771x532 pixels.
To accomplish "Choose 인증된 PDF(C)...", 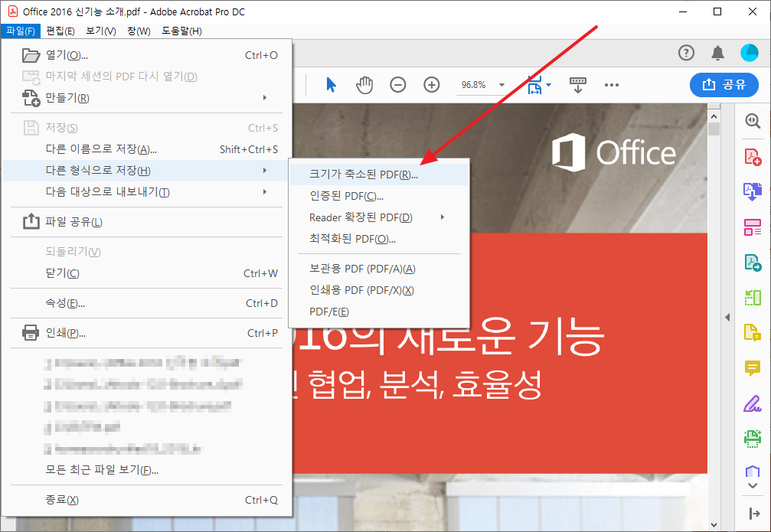I will [379, 196].
